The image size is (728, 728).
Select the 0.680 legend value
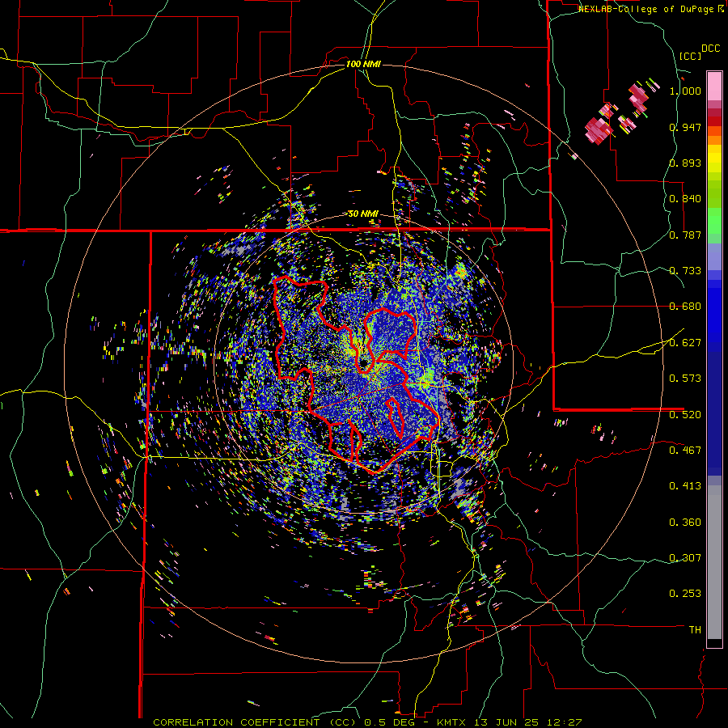(x=685, y=307)
